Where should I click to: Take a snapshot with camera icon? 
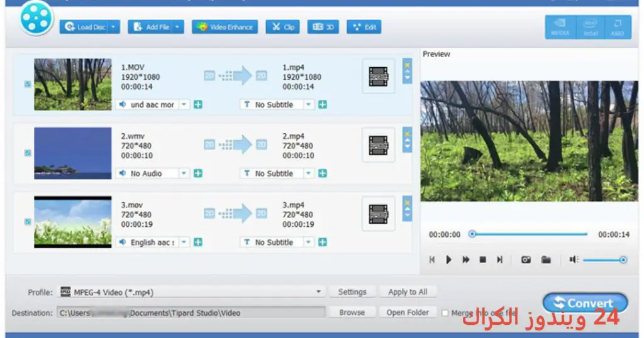click(x=526, y=259)
